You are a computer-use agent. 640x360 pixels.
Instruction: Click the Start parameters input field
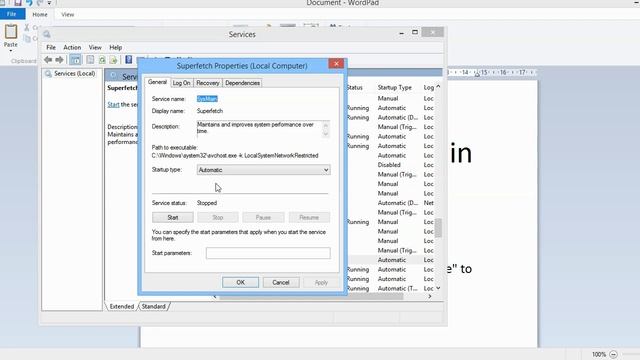[x=268, y=253]
